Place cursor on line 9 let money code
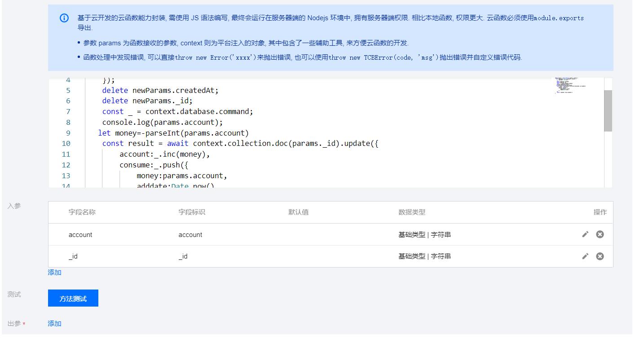644x338 pixels. pyautogui.click(x=173, y=133)
